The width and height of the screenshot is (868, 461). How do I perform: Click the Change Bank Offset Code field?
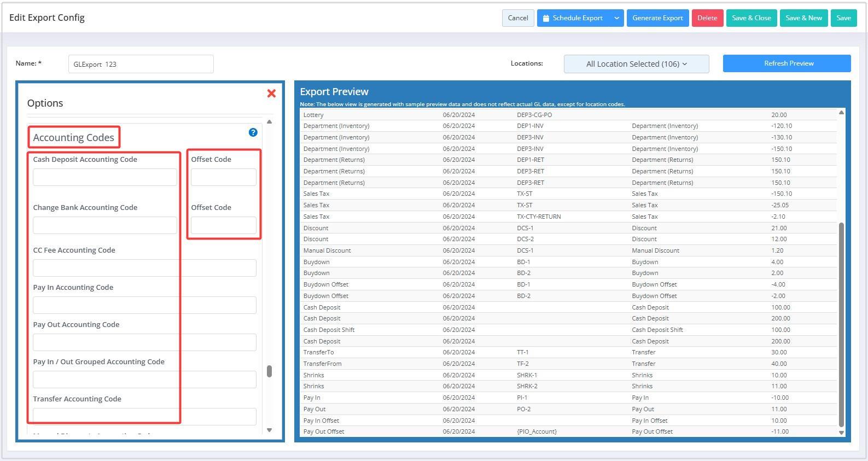tap(223, 225)
